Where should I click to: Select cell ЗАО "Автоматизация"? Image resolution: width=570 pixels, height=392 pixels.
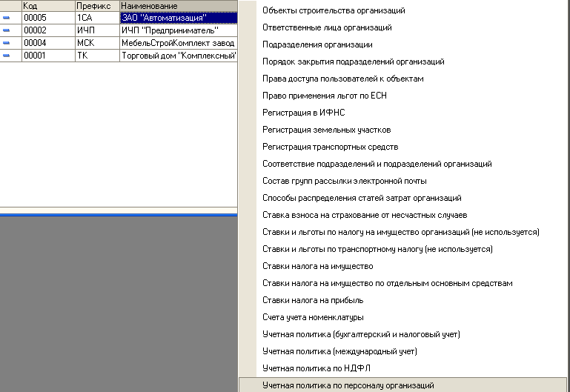(179, 18)
